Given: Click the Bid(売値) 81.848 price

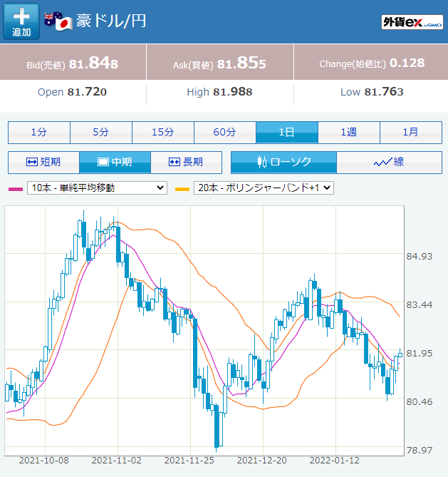Looking at the screenshot, I should pos(73,63).
